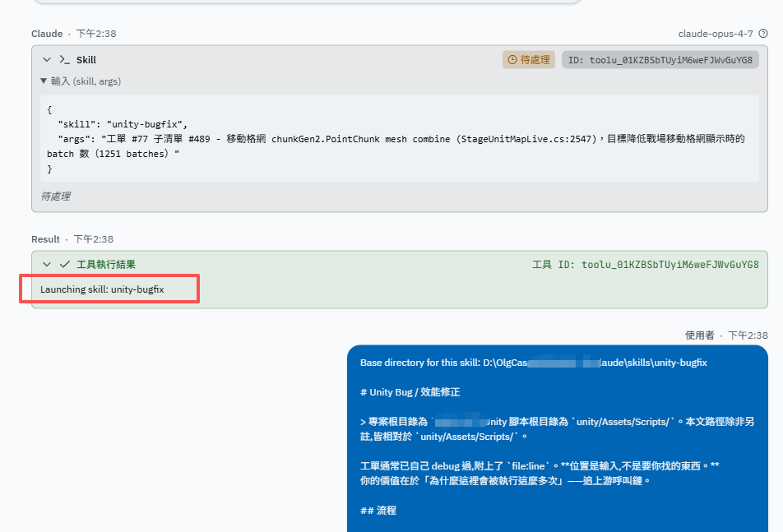Click the claude-opus-4-7 model label

(x=715, y=34)
